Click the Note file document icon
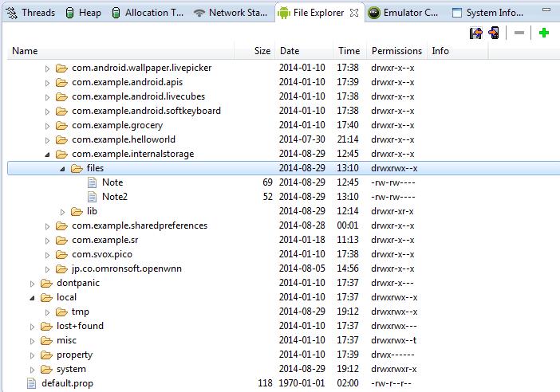The height and width of the screenshot is (392, 560). click(93, 182)
